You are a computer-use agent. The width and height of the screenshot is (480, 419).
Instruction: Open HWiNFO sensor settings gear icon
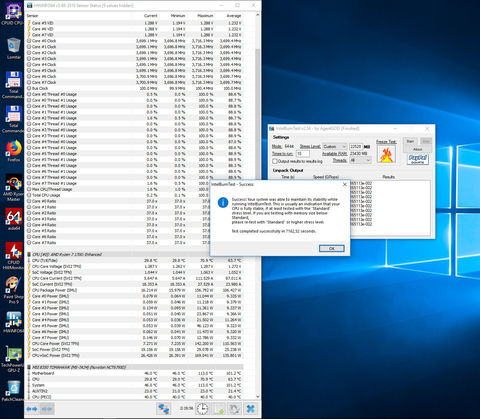pos(234,409)
